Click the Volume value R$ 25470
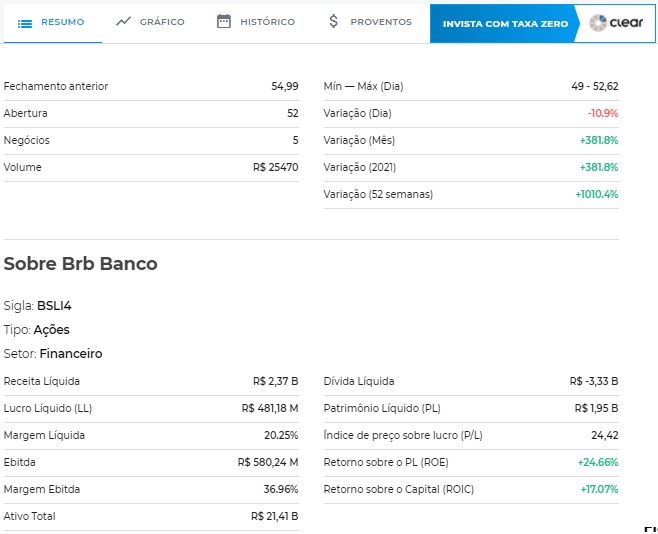Screen dimensions: 658x534 (275, 167)
